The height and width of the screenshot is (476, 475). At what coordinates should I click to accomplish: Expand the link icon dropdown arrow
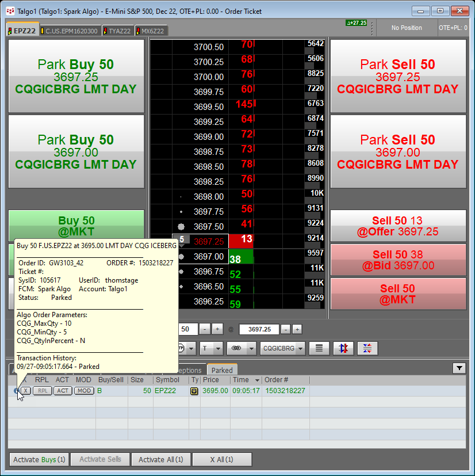tap(252, 348)
